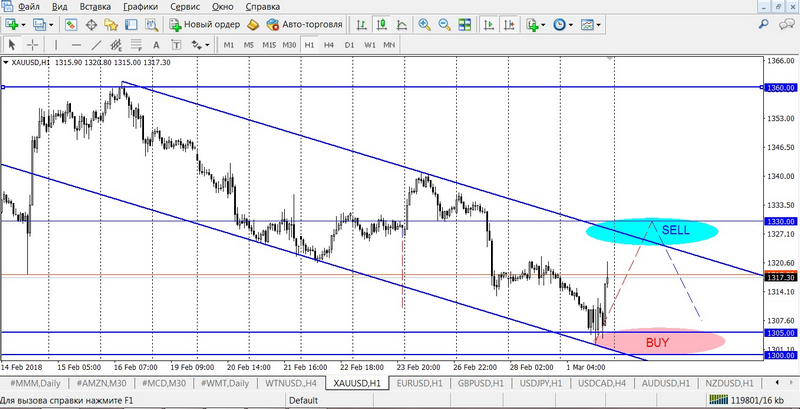Image resolution: width=800 pixels, height=409 pixels.
Task: Toggle the chart auto scroll button
Action: pyautogui.click(x=487, y=24)
